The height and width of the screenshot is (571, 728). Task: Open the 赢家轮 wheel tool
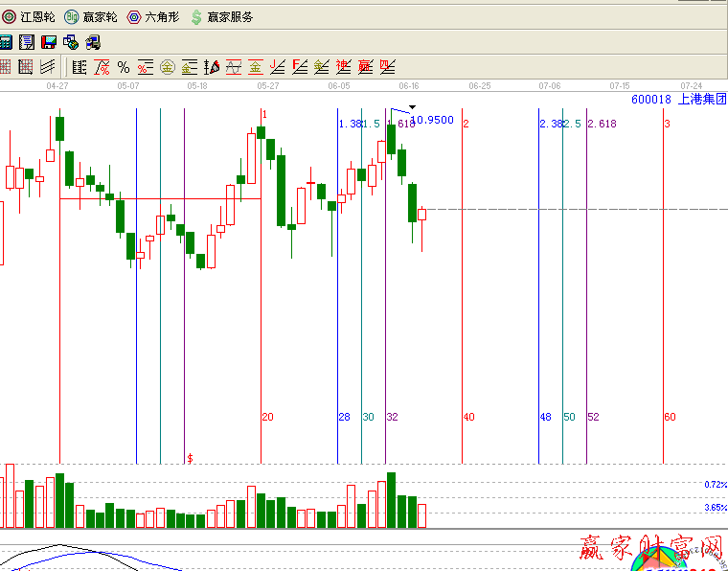pos(91,17)
